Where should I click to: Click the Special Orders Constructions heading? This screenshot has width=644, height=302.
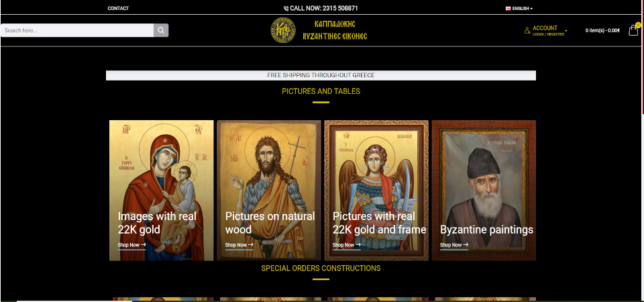tap(321, 268)
